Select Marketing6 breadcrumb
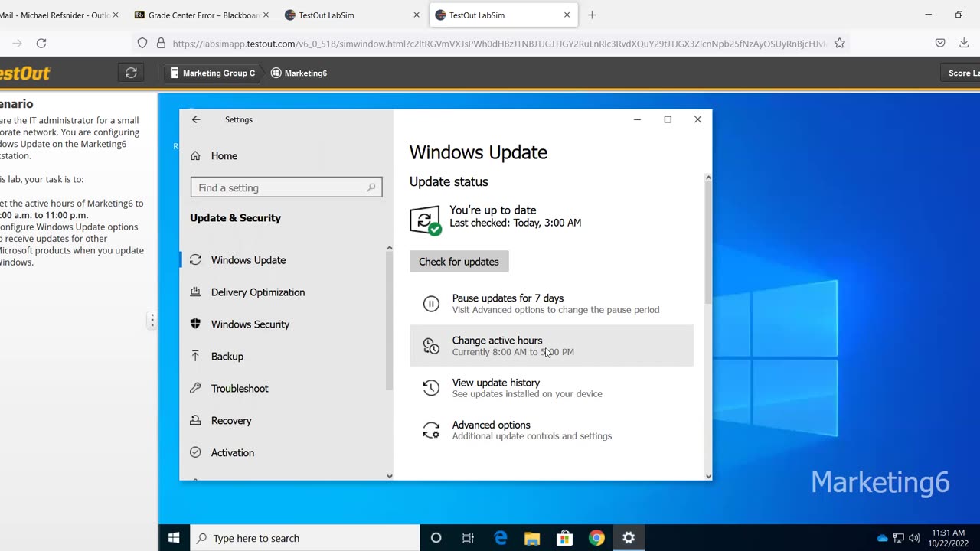980x551 pixels. (299, 73)
